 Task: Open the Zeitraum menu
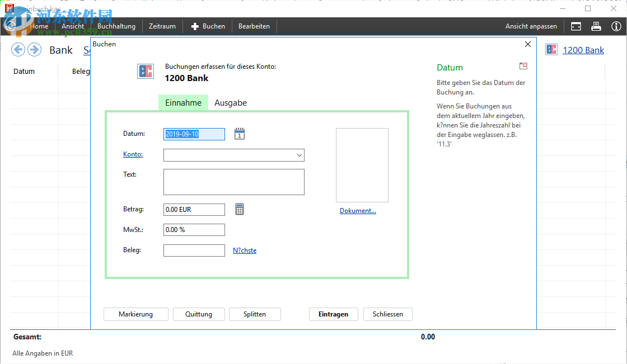pyautogui.click(x=162, y=26)
